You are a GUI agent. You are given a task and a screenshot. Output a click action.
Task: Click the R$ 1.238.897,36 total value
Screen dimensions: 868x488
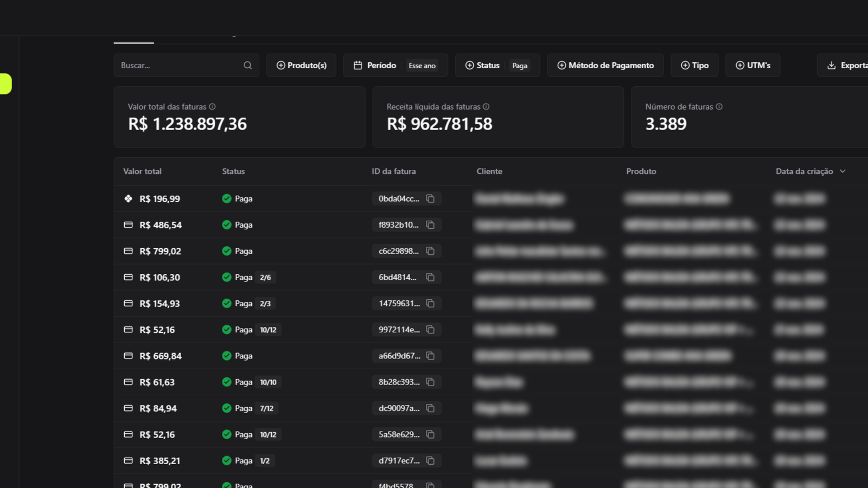coord(187,124)
